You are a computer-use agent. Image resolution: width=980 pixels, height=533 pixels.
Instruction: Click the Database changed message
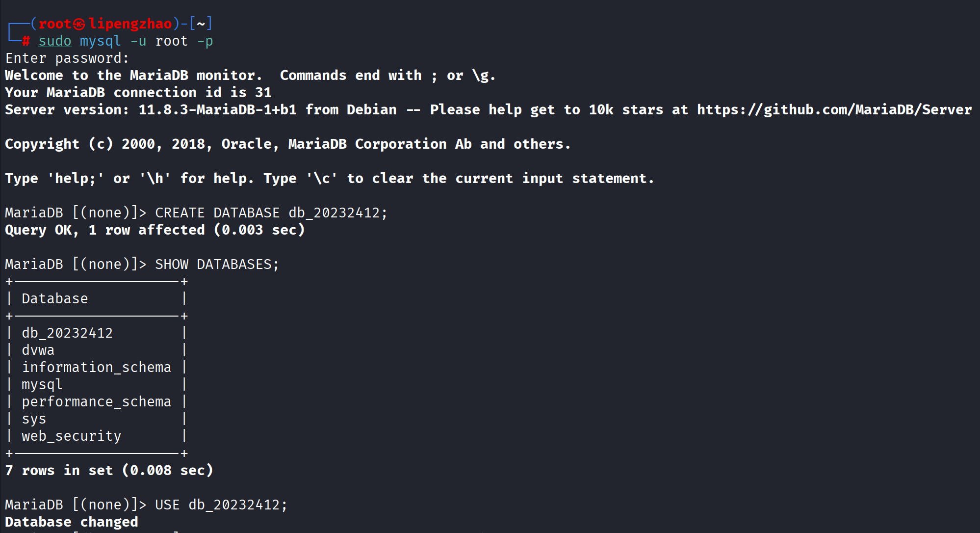coord(72,522)
